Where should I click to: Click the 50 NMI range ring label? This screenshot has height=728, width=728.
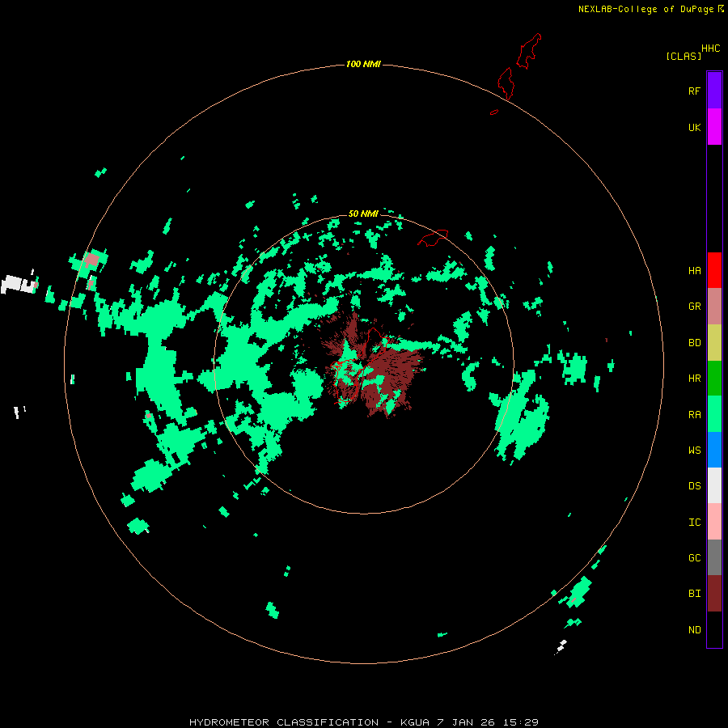(363, 214)
